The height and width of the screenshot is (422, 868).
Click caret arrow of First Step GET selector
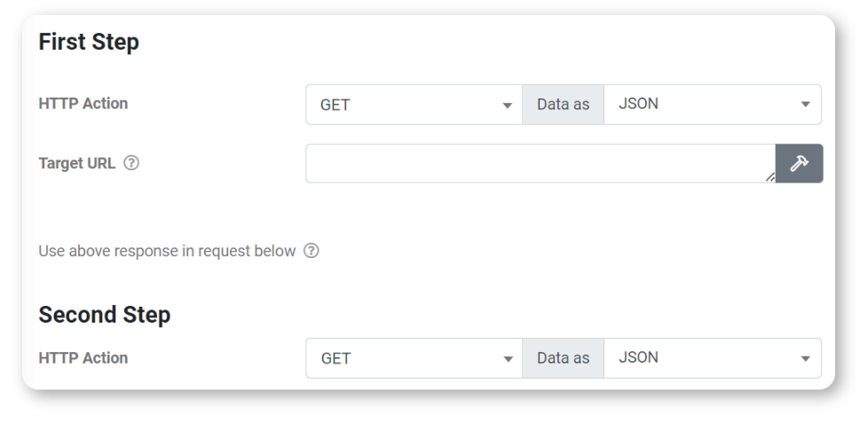[507, 105]
